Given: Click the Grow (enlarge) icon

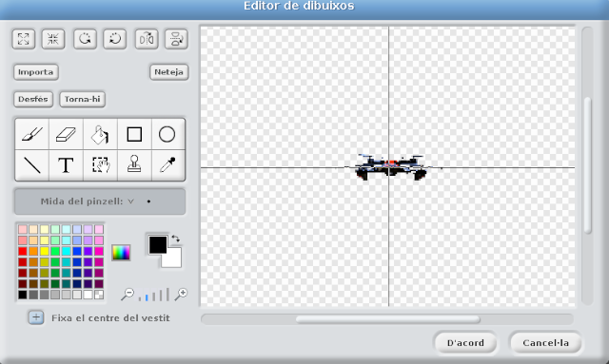Looking at the screenshot, I should [24, 39].
